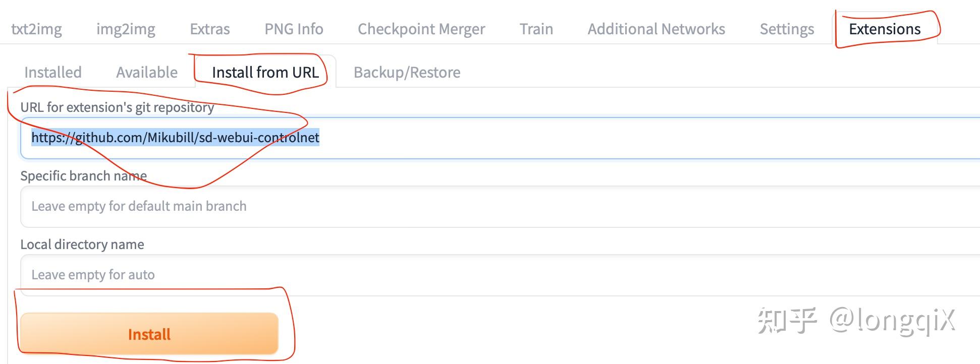980x364 pixels.
Task: Click the 'Local directory name' label
Action: click(x=82, y=245)
